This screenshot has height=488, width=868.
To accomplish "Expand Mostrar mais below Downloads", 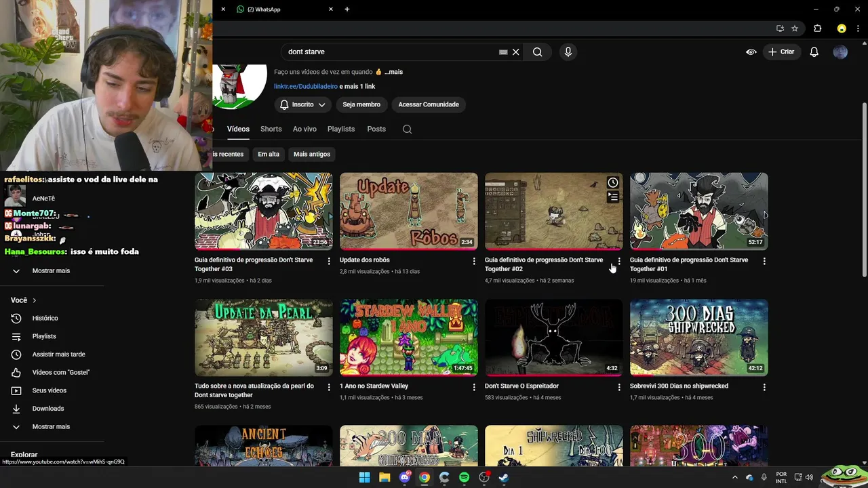I will click(x=51, y=426).
